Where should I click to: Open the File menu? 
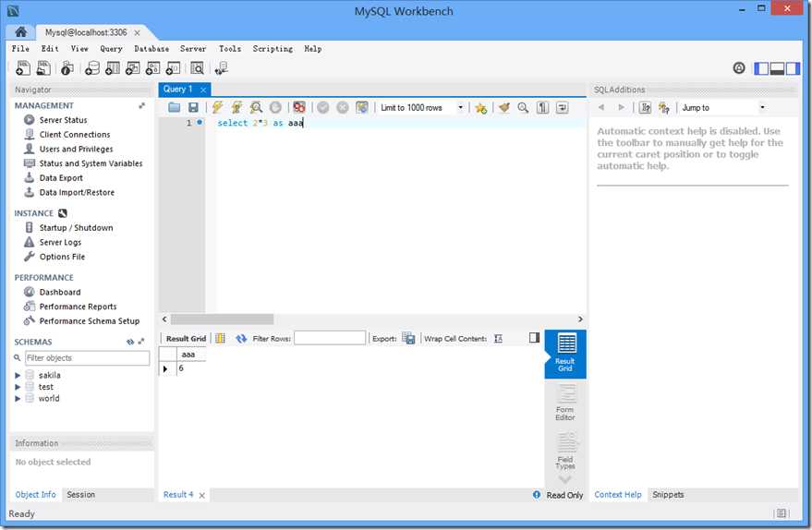[20, 49]
